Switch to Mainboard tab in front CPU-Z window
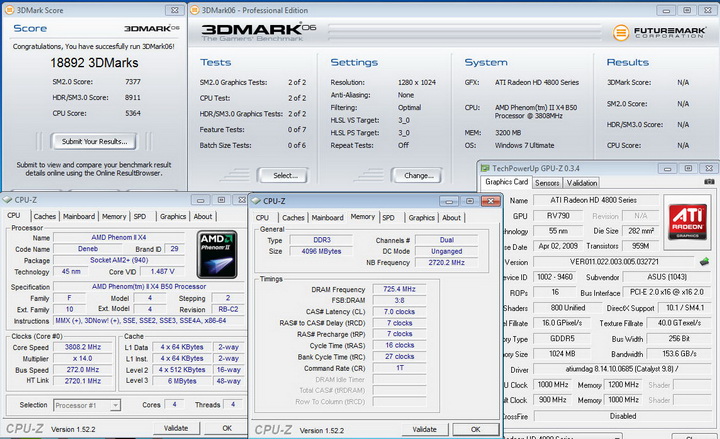The height and width of the screenshot is (439, 720). point(327,218)
